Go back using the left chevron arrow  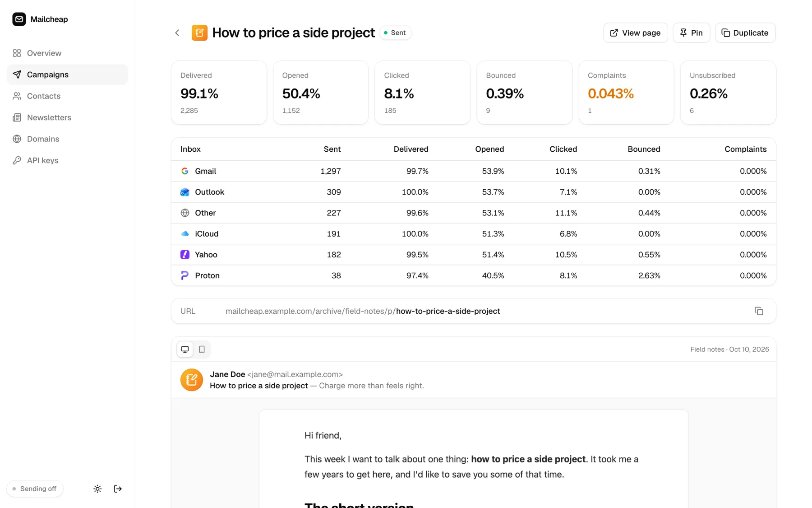(177, 33)
